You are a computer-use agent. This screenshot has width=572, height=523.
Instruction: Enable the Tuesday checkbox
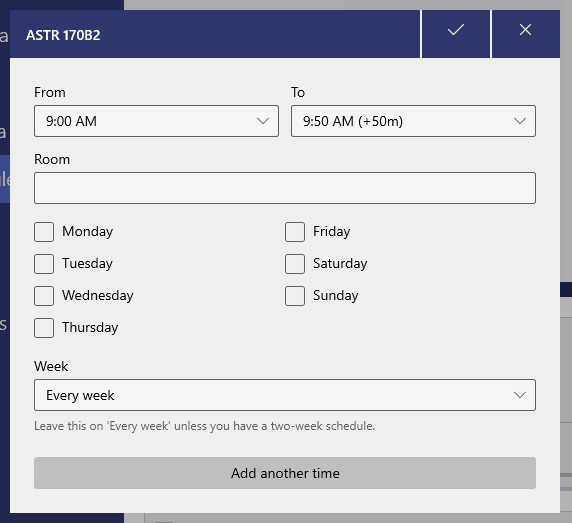coord(44,264)
